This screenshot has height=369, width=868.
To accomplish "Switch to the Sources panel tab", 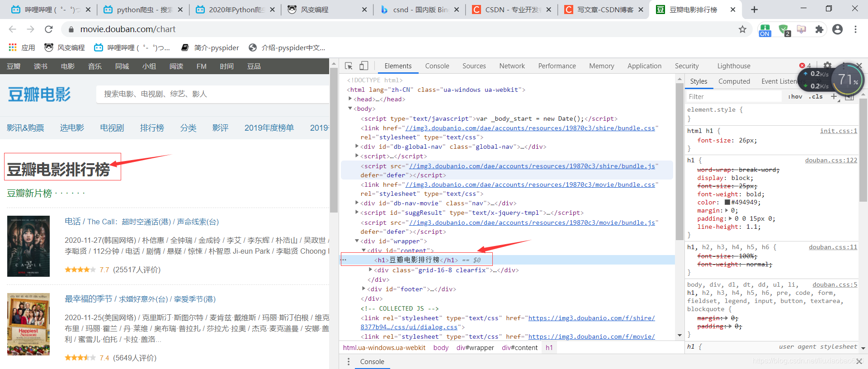I will click(474, 66).
